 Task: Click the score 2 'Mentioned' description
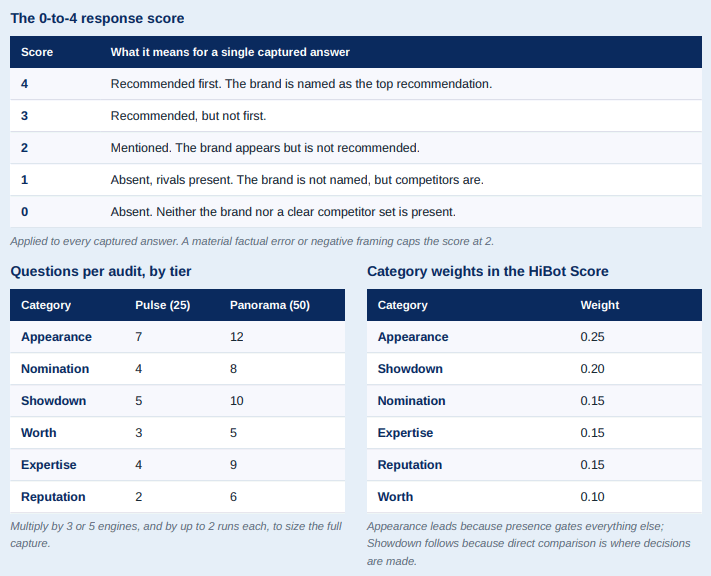265,148
